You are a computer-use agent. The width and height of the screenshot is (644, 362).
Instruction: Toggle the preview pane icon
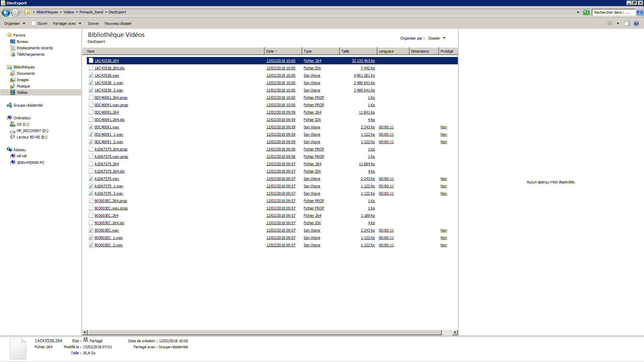[627, 23]
